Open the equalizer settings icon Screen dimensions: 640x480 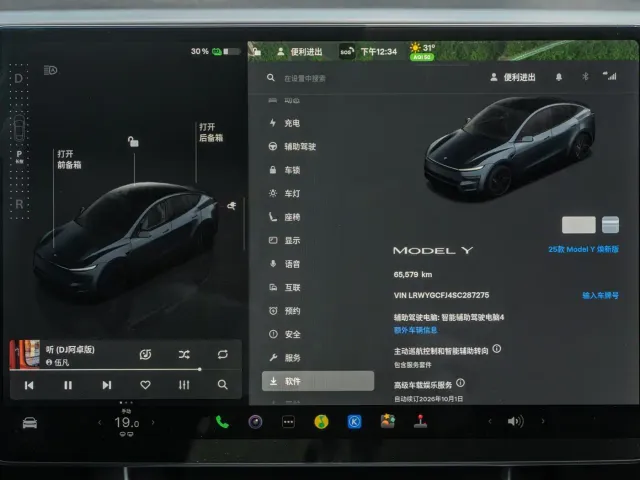tap(184, 385)
